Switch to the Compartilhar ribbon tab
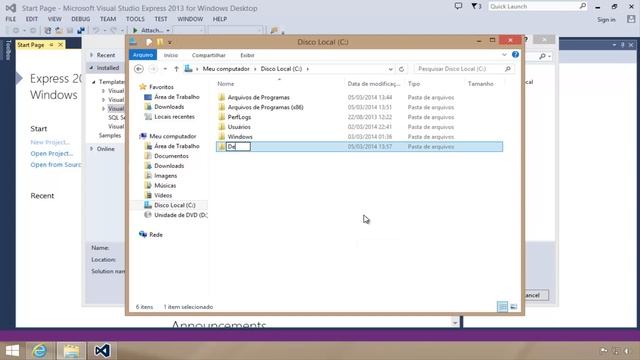The width and height of the screenshot is (640, 360). coord(209,55)
